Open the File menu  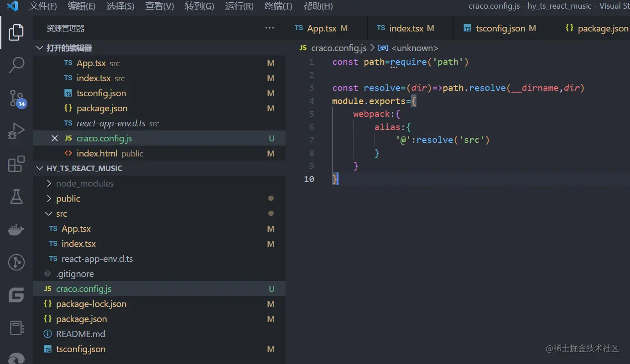(x=43, y=6)
